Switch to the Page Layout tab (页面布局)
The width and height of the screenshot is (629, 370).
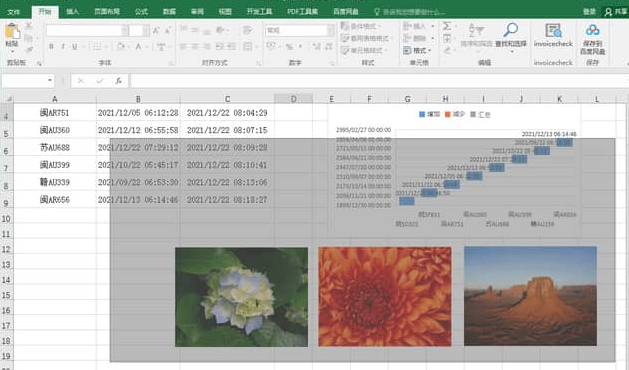click(107, 12)
